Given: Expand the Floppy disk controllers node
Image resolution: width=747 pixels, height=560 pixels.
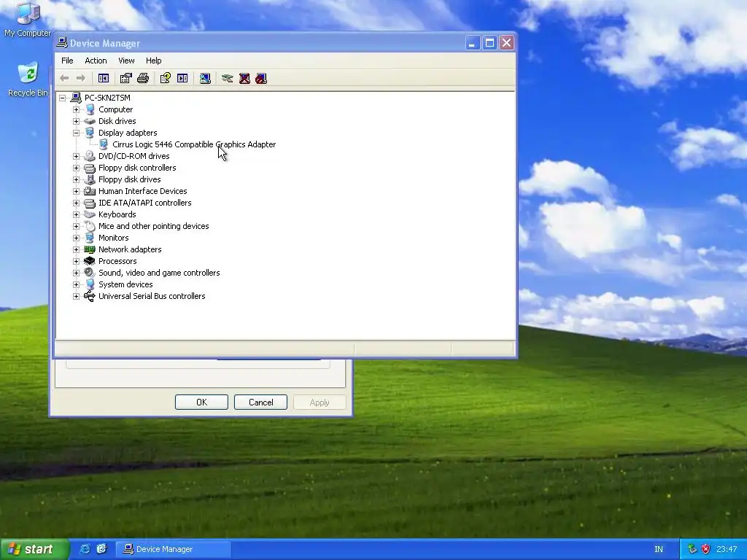Looking at the screenshot, I should click(x=76, y=168).
